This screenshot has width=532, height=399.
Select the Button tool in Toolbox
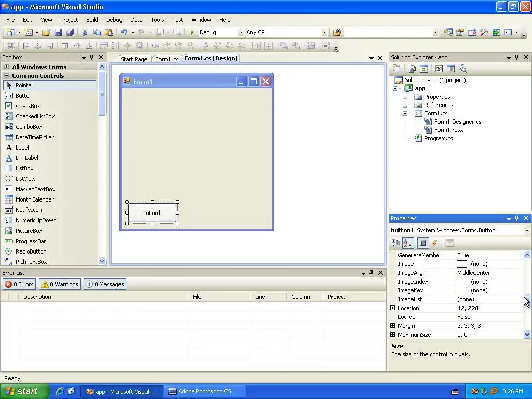coord(49,96)
